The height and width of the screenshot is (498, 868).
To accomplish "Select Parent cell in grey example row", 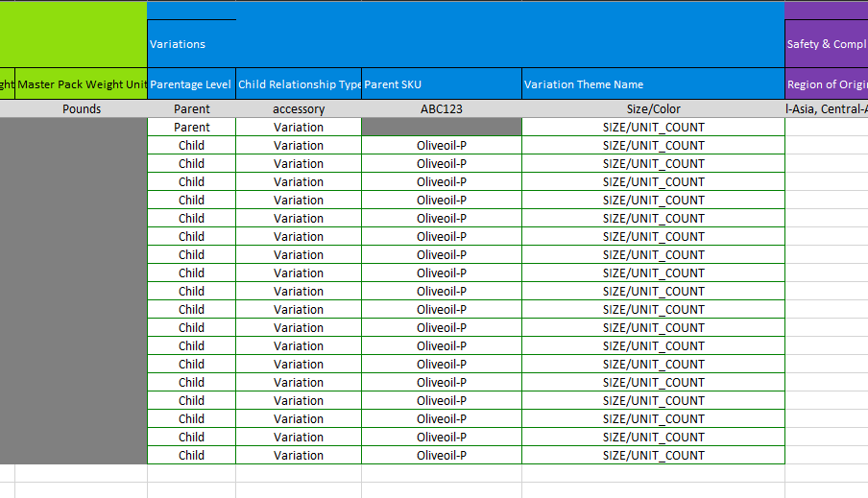I will tap(191, 109).
